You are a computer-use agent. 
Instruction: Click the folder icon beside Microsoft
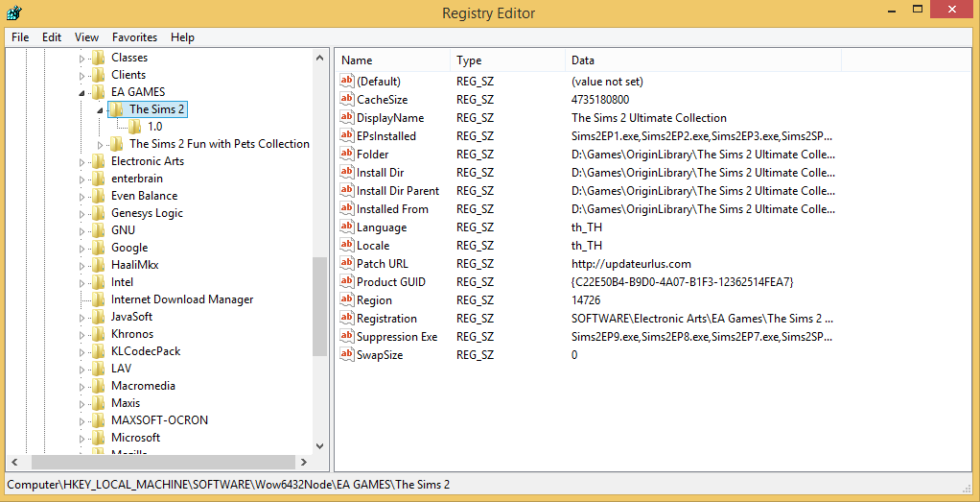(99, 438)
